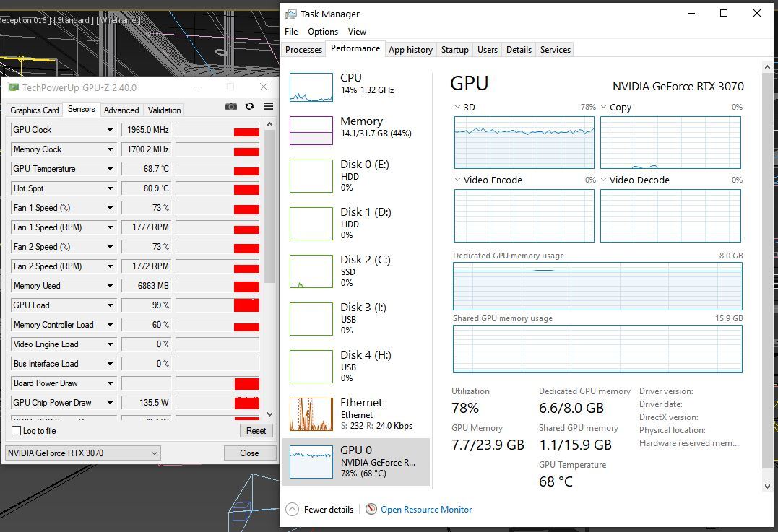Click scroll up arrow in GPU-Z sensors
The image size is (778, 532).
point(269,124)
